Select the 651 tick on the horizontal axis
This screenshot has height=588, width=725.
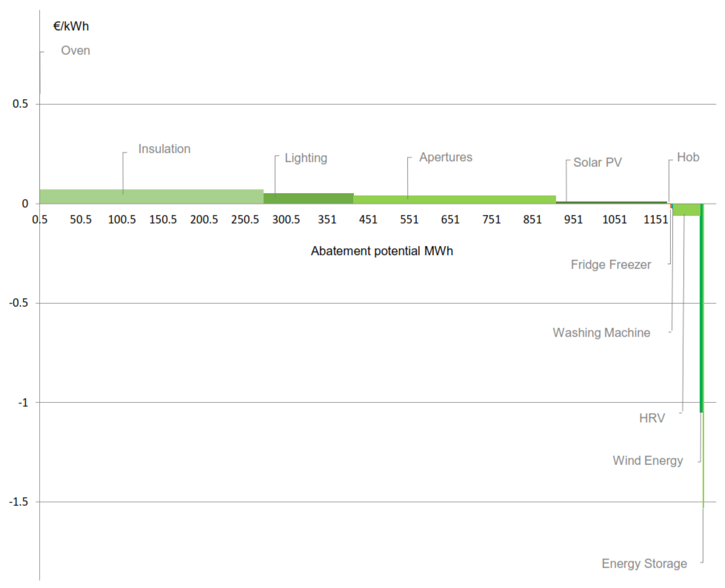(450, 220)
